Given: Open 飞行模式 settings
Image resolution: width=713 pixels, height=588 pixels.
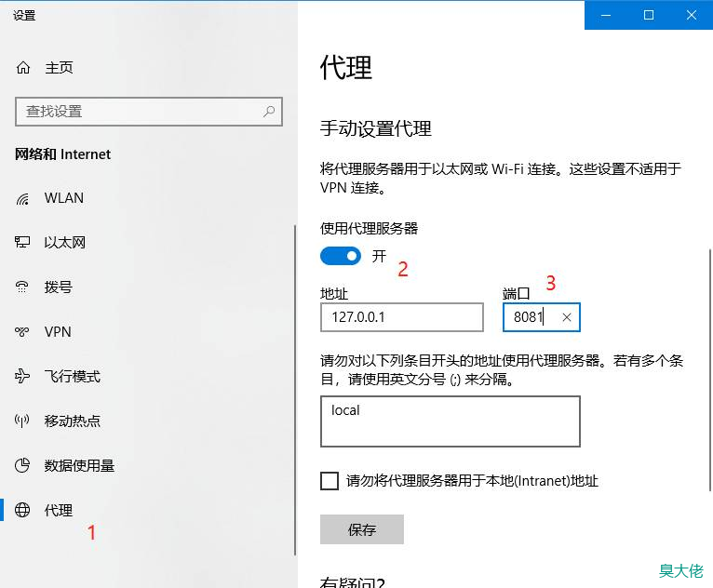Looking at the screenshot, I should [73, 376].
